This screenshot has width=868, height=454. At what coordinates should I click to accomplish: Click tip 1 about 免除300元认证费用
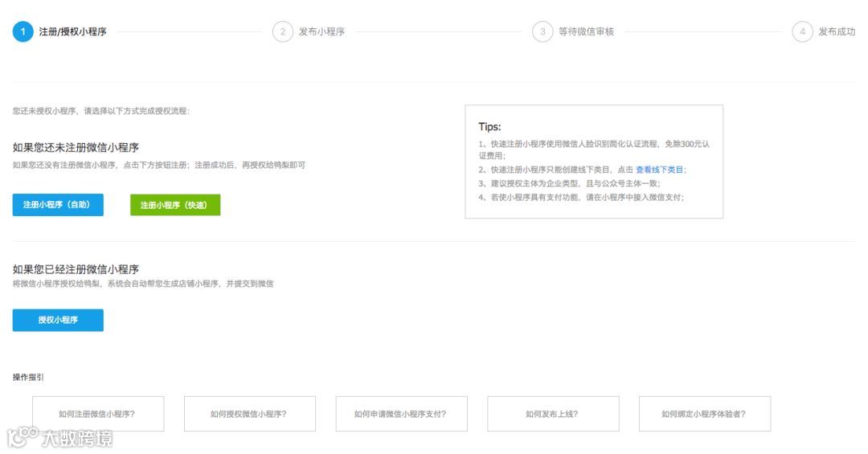(594, 149)
